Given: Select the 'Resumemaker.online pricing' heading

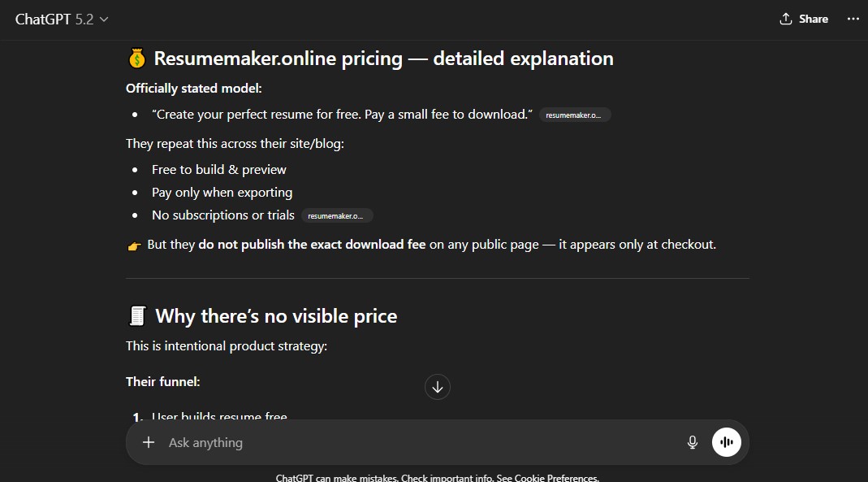Looking at the screenshot, I should click(x=369, y=58).
